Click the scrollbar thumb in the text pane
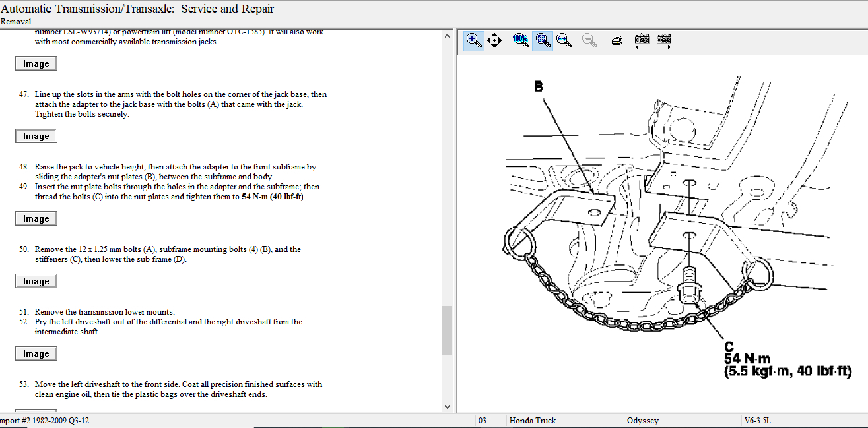 tap(447, 330)
